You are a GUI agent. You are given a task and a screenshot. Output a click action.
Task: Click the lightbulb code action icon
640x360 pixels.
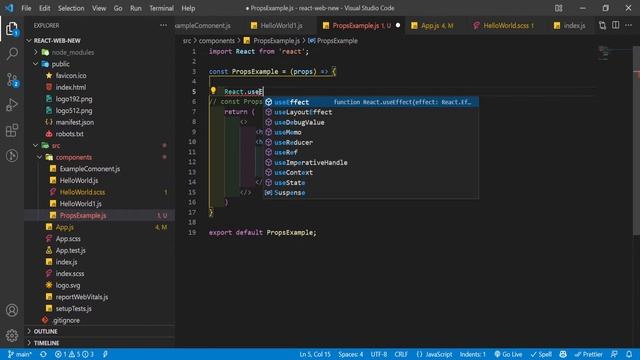pos(213,91)
